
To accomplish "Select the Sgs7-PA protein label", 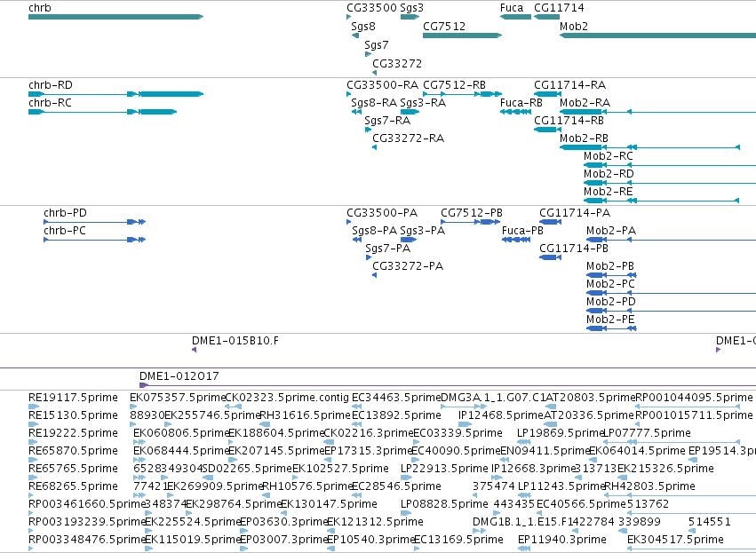I will [387, 249].
